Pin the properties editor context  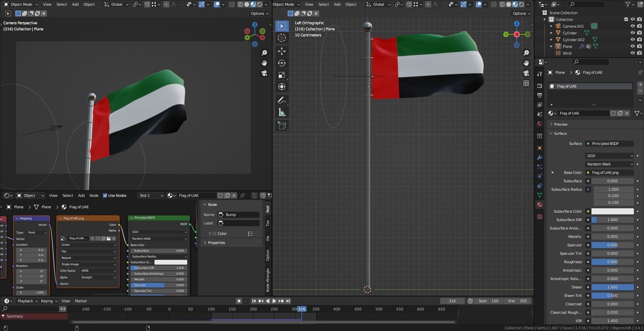(x=640, y=72)
